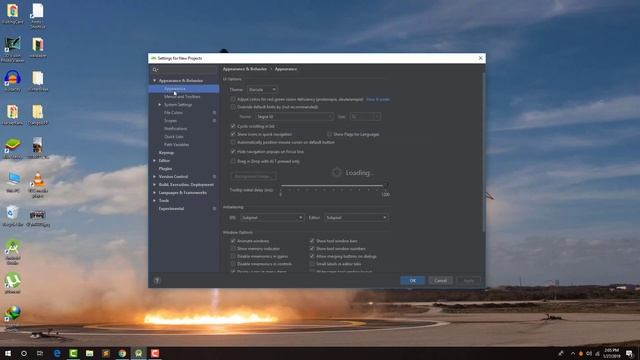Click project-level icon beside Version Control
Image resolution: width=640 pixels, height=360 pixels.
(x=214, y=177)
